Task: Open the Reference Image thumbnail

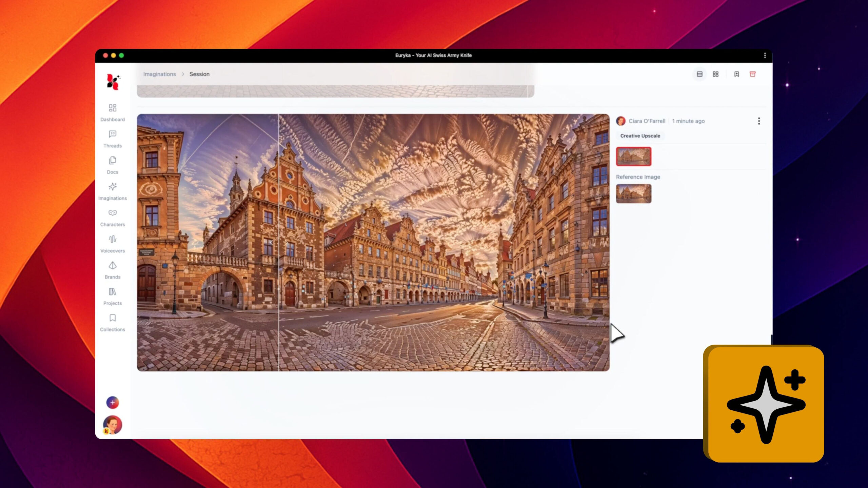Action: (633, 194)
